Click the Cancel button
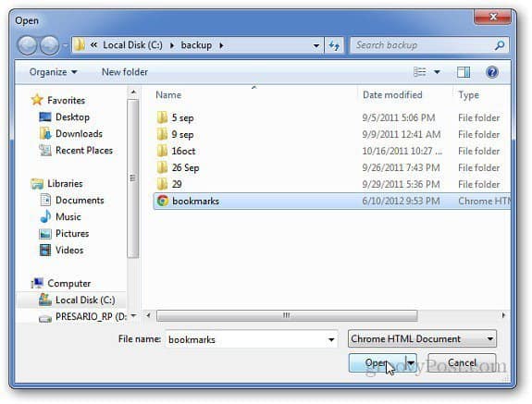The width and height of the screenshot is (532, 404). (x=462, y=363)
